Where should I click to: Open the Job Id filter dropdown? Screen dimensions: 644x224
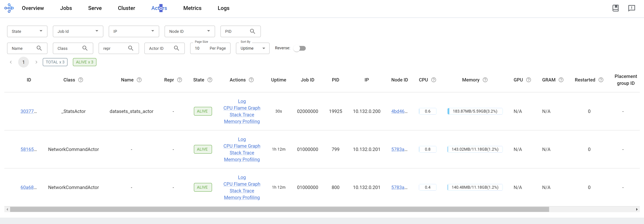[x=78, y=31]
